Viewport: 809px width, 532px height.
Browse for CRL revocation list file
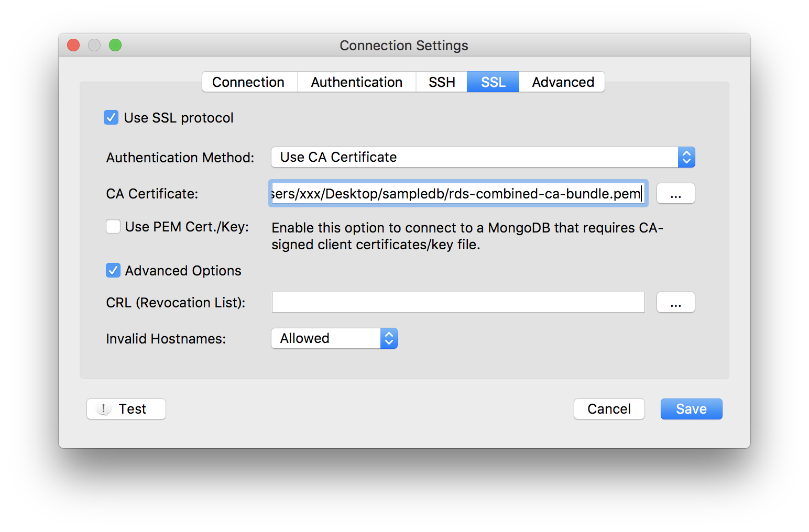pos(675,303)
